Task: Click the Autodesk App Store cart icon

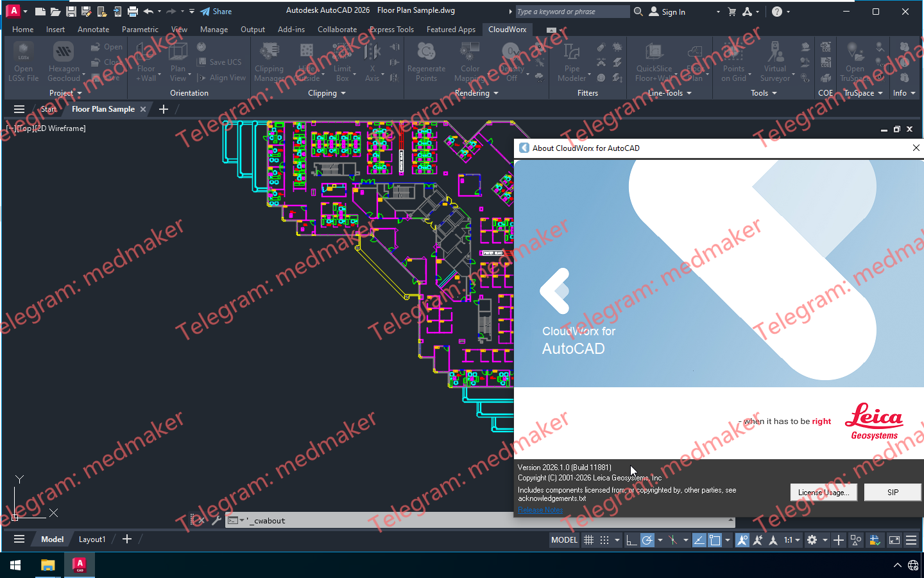Action: [732, 12]
